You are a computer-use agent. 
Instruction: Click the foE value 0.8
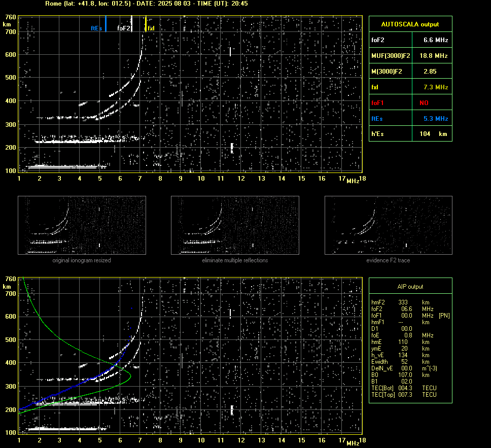click(x=408, y=335)
